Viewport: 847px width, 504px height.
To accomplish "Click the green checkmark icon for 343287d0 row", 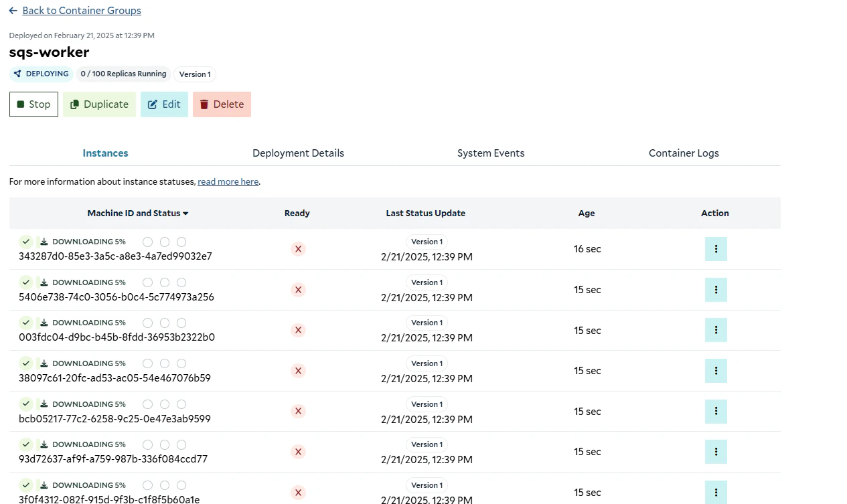I will (x=25, y=242).
